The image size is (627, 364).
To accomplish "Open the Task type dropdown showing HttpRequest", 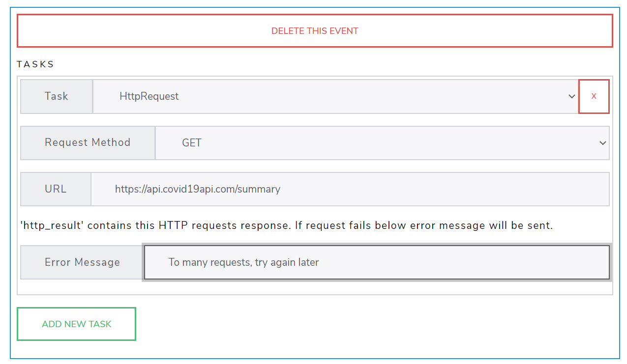I will pos(334,96).
